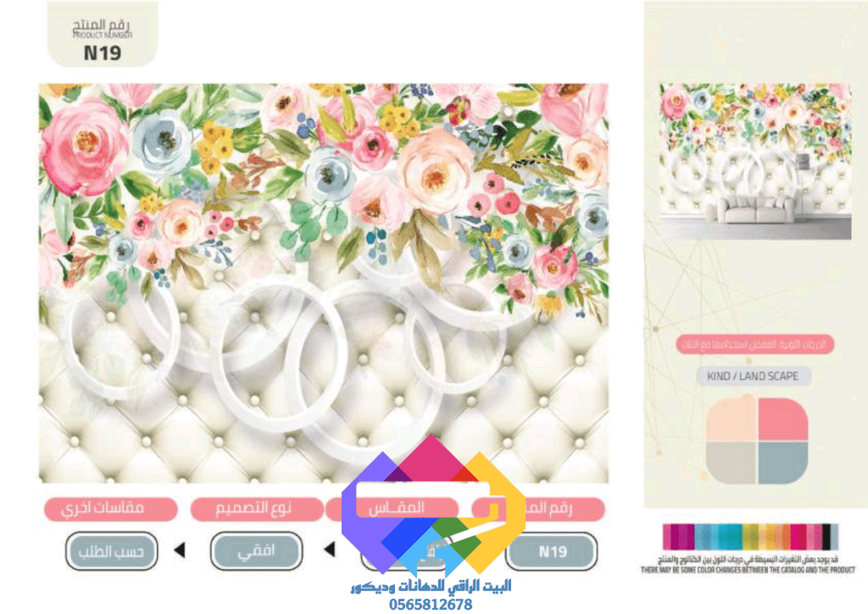
Task: Click the main floral wallpaper image
Action: click(x=324, y=283)
